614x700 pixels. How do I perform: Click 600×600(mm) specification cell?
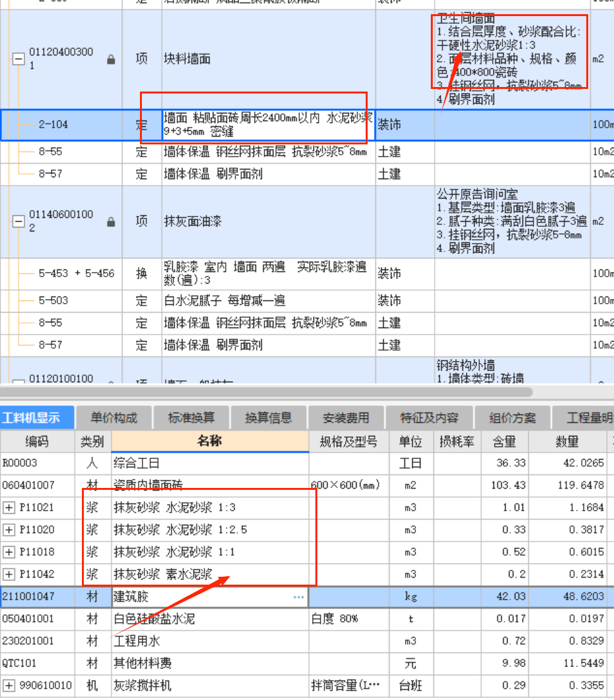tap(349, 485)
